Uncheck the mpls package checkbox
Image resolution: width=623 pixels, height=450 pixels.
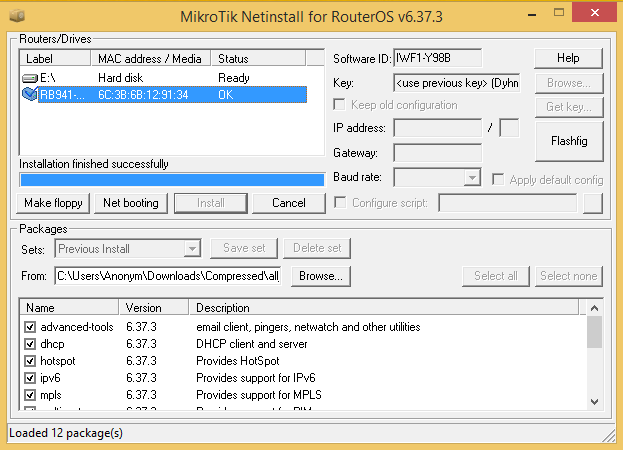(x=30, y=395)
